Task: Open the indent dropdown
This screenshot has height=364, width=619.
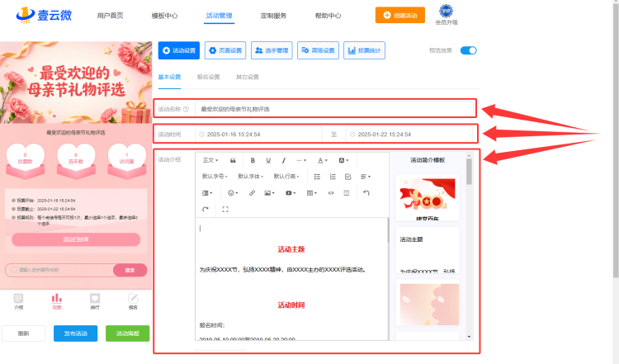Action: (x=207, y=193)
